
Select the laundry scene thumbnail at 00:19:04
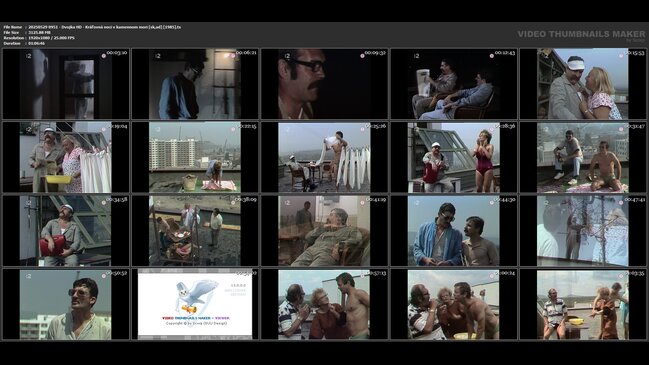66,157
